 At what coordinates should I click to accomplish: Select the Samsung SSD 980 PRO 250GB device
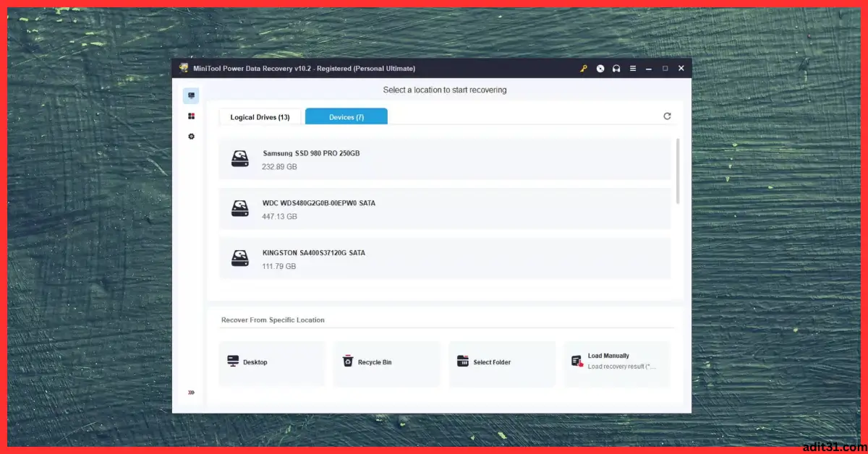pyautogui.click(x=445, y=159)
